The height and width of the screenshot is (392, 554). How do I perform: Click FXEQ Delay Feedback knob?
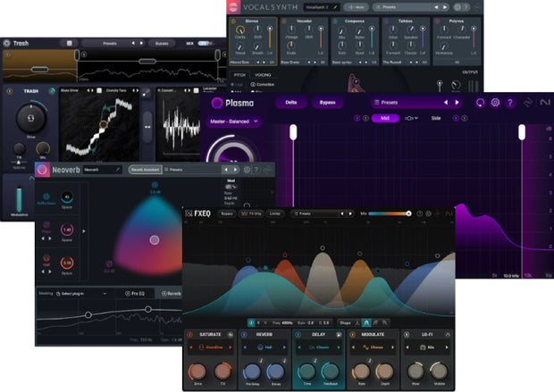pyautogui.click(x=330, y=371)
